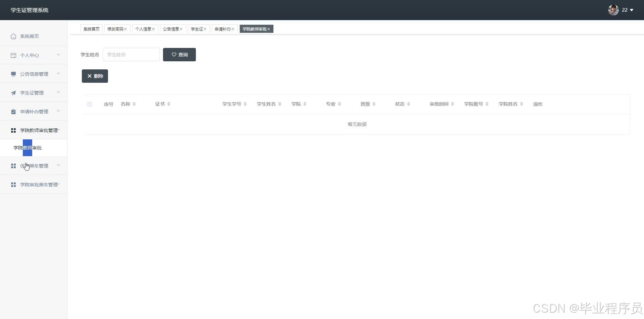The image size is (644, 319).
Task: Click the card icon beside 个人中心
Action: point(13,55)
